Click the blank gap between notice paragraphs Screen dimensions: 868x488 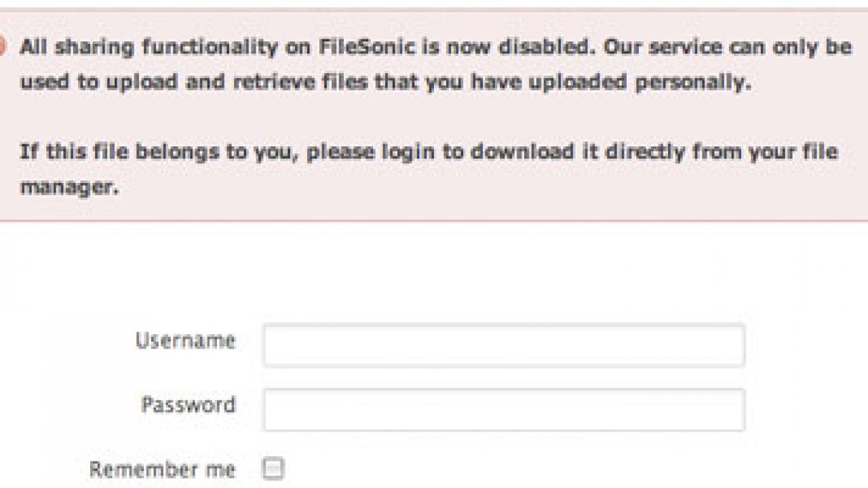tap(434, 117)
